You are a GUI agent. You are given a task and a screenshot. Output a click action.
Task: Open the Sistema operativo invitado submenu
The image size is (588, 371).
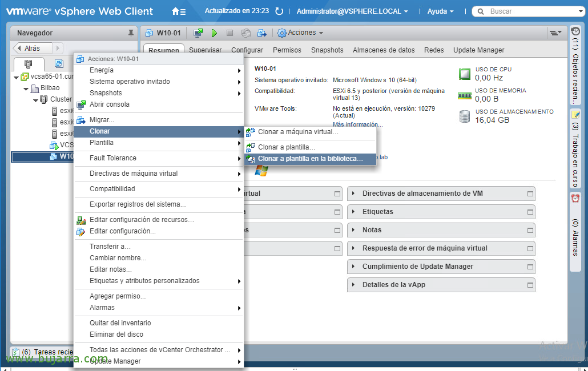[159, 82]
